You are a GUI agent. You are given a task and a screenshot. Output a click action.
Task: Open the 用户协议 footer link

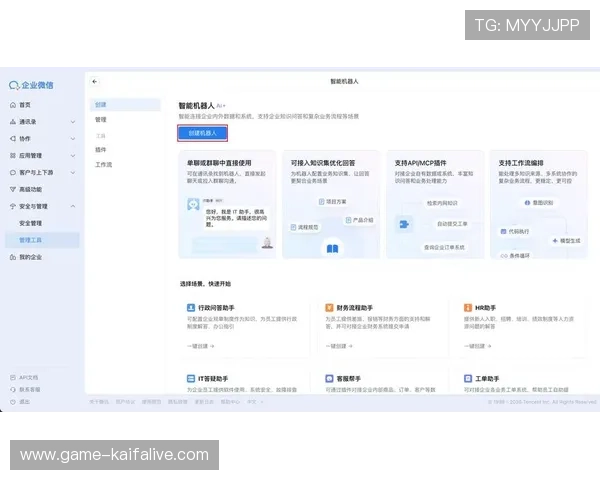coord(125,402)
